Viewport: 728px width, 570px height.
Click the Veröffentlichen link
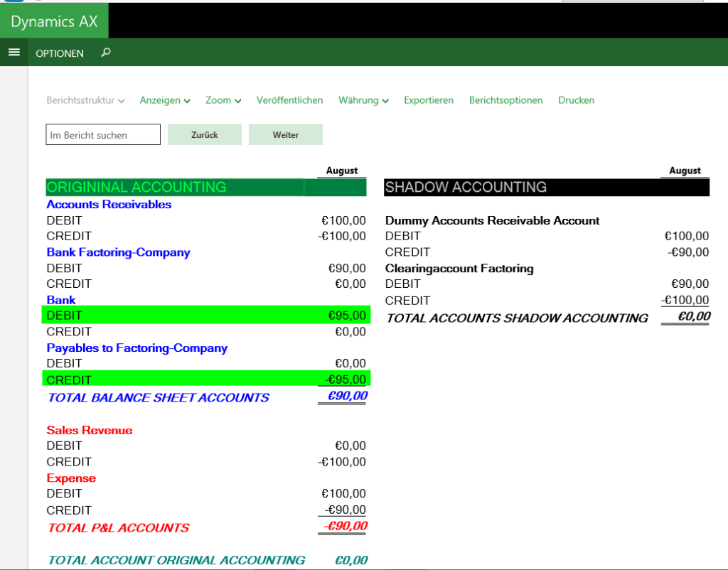289,100
